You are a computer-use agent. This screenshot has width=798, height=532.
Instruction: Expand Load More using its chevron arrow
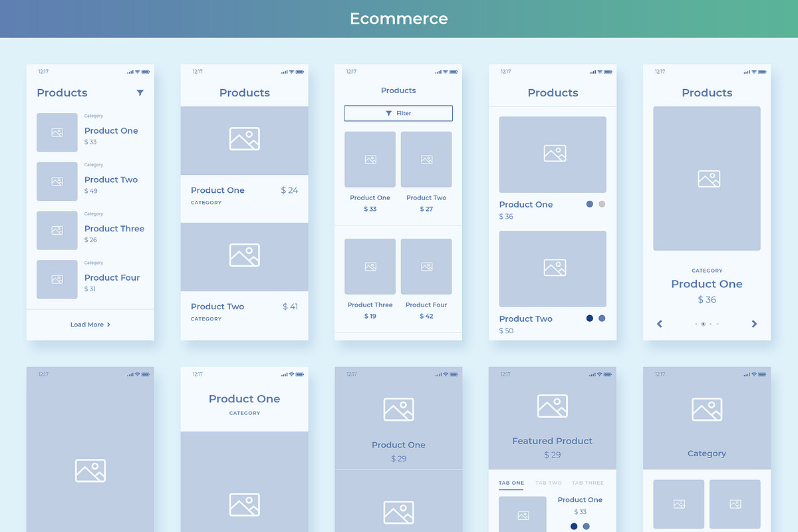110,325
